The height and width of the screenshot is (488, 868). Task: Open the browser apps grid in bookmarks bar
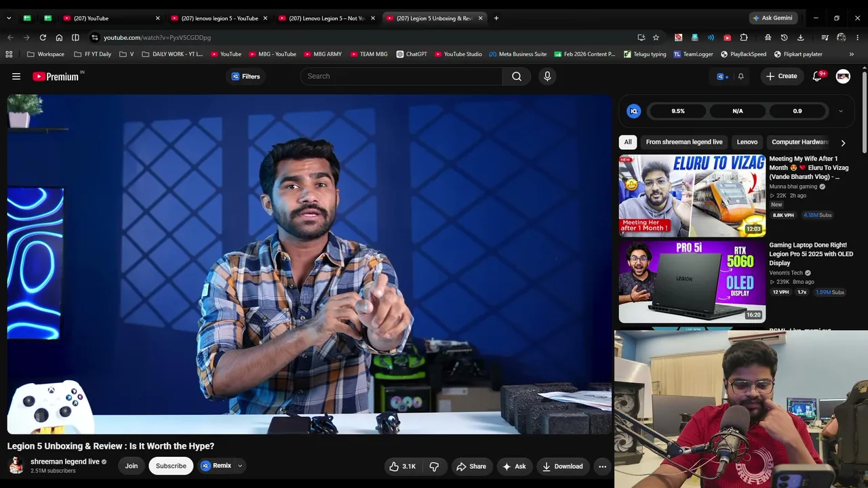coord(9,54)
